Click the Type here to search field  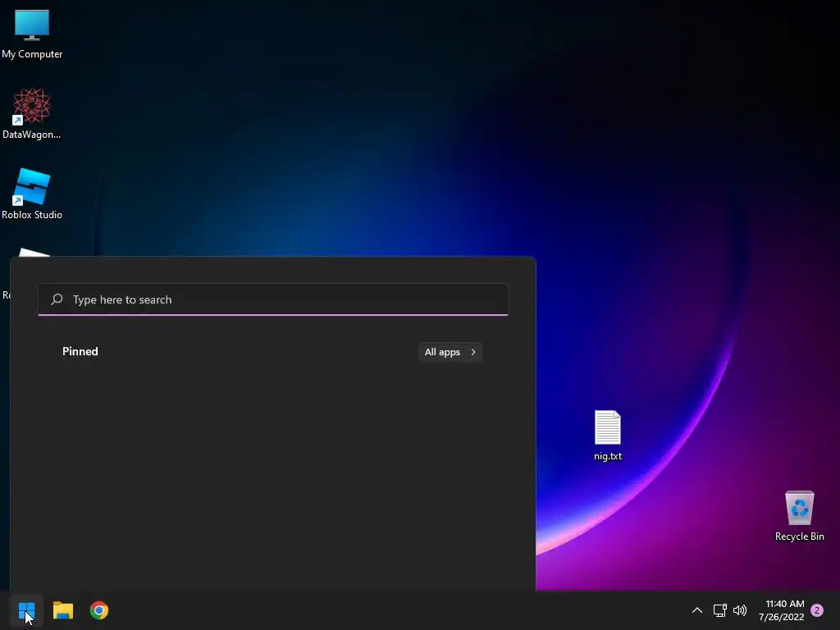point(272,299)
